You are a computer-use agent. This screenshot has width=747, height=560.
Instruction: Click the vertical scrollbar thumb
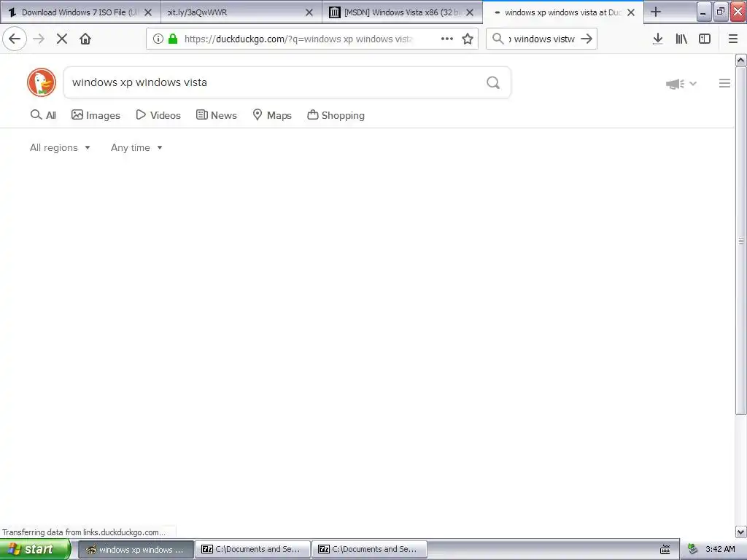pyautogui.click(x=741, y=241)
